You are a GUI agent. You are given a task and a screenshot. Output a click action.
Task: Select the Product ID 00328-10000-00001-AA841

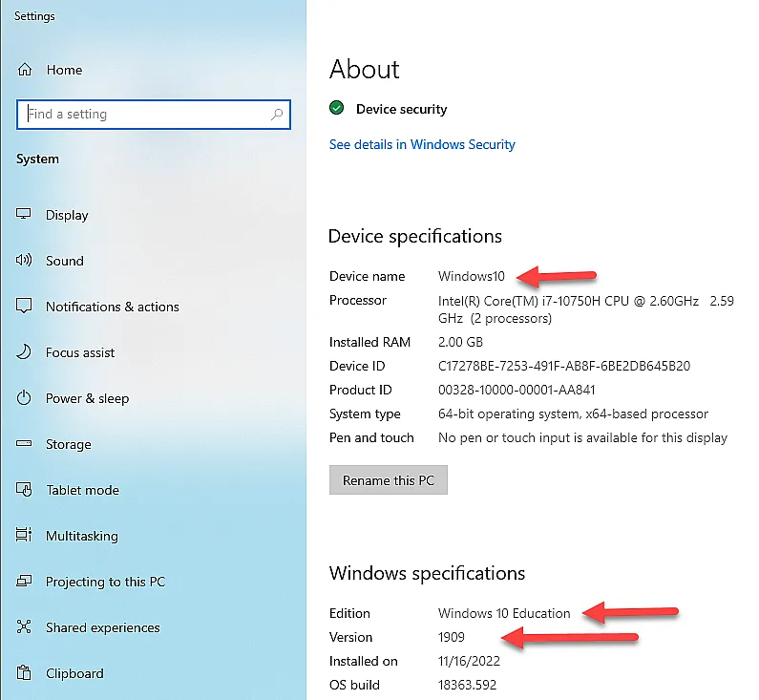click(x=517, y=391)
